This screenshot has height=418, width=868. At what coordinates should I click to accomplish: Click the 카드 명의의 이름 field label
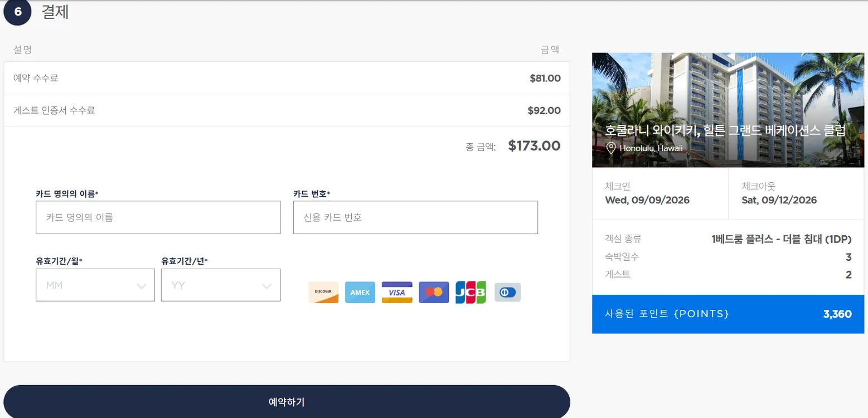67,194
